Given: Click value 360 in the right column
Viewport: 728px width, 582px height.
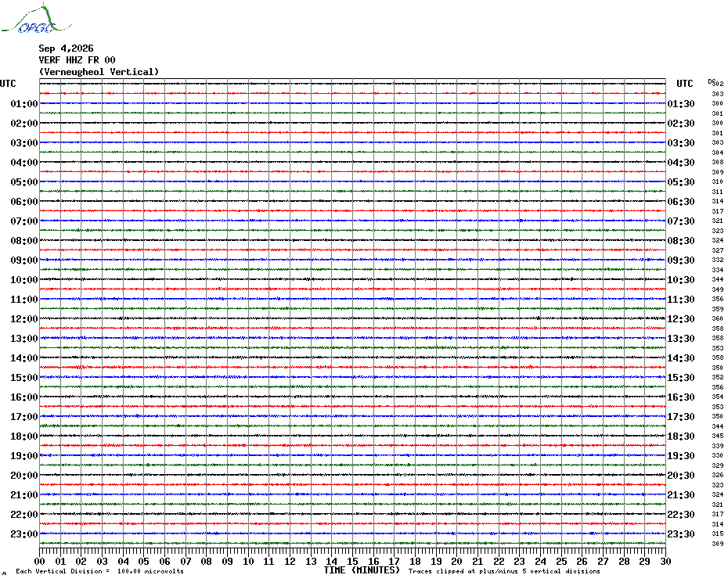Looking at the screenshot, I should pyautogui.click(x=717, y=319).
